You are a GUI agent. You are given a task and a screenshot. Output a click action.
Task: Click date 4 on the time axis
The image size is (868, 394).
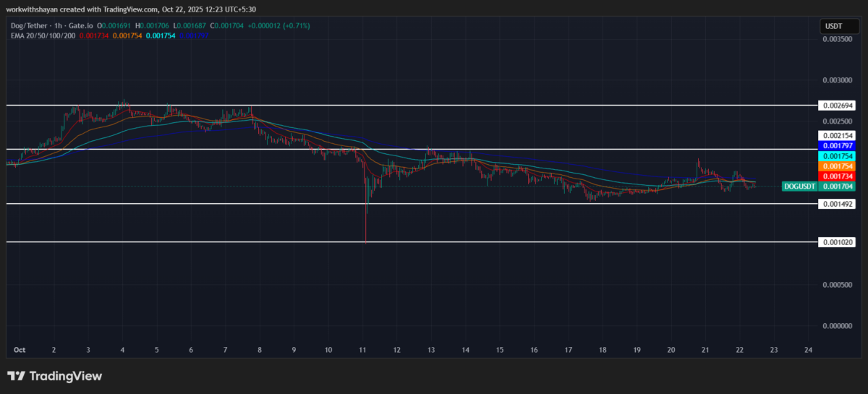(122, 349)
